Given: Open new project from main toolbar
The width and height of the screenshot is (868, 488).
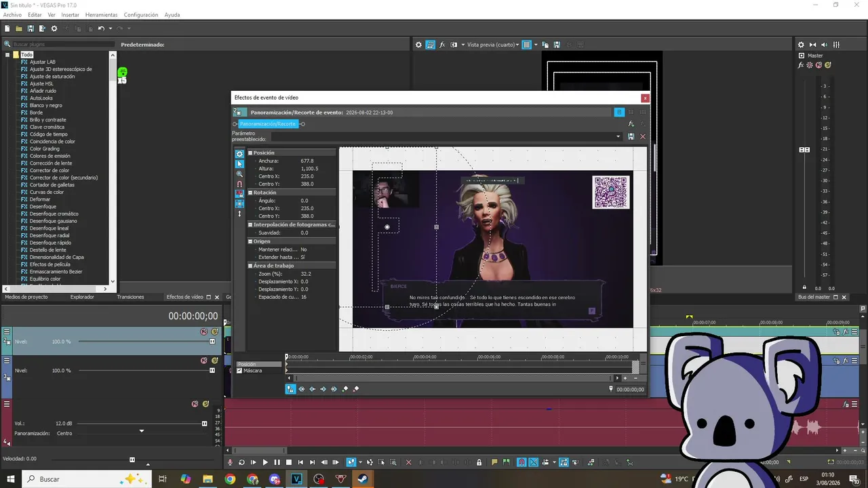Looking at the screenshot, I should (7, 28).
